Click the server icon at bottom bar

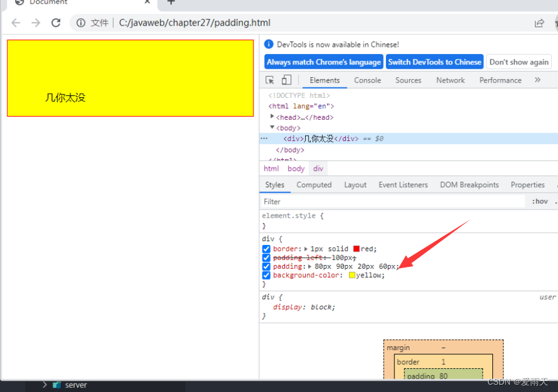[x=57, y=385]
